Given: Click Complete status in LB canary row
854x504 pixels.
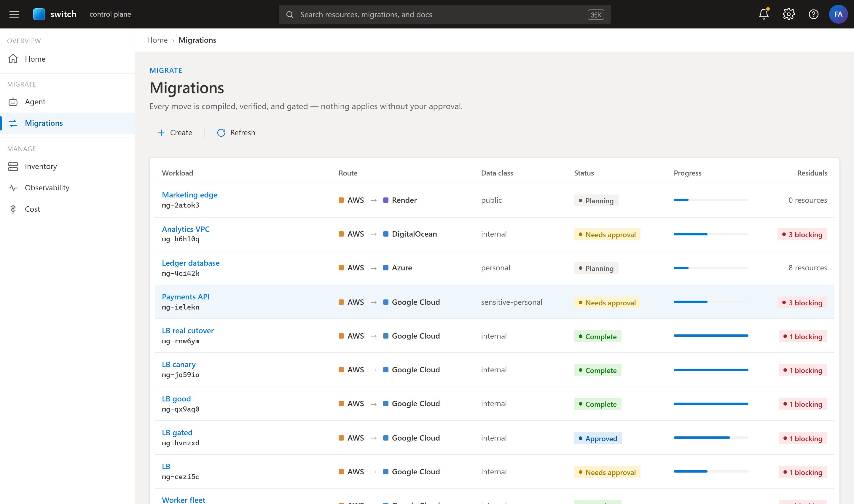Looking at the screenshot, I should tap(598, 370).
